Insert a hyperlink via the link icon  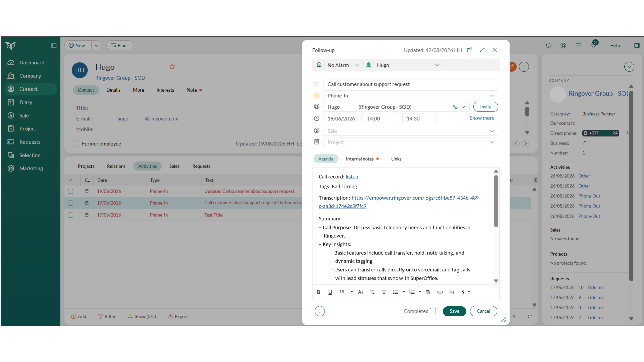[x=440, y=292]
